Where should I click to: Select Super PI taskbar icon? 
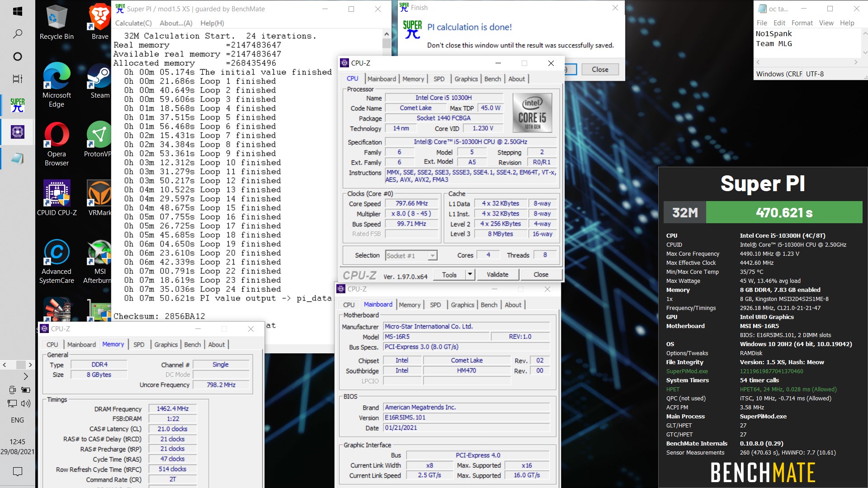pos(17,105)
